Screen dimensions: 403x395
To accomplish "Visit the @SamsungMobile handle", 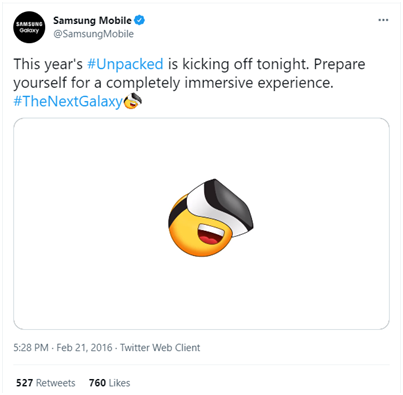I will tap(94, 34).
